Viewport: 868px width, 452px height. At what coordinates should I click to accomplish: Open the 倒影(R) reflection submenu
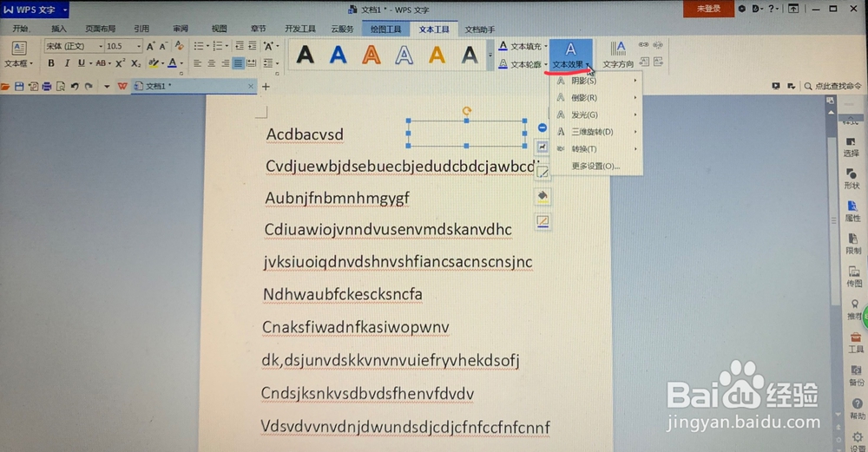tap(596, 97)
